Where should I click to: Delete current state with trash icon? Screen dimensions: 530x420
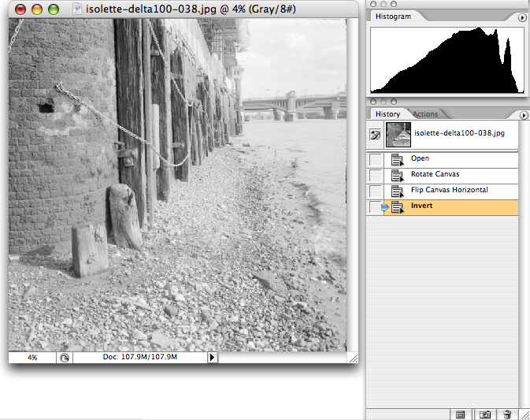(x=507, y=414)
